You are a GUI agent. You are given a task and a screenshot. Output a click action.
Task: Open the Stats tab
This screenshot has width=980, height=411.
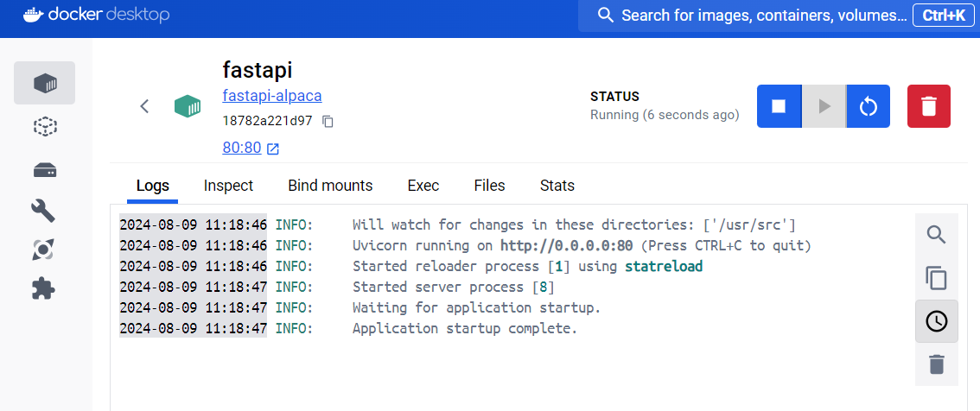557,186
